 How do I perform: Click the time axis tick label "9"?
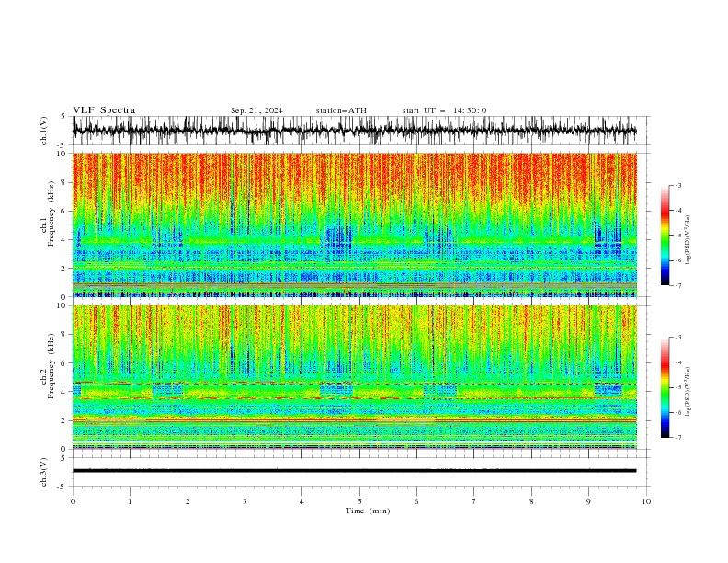pos(588,501)
